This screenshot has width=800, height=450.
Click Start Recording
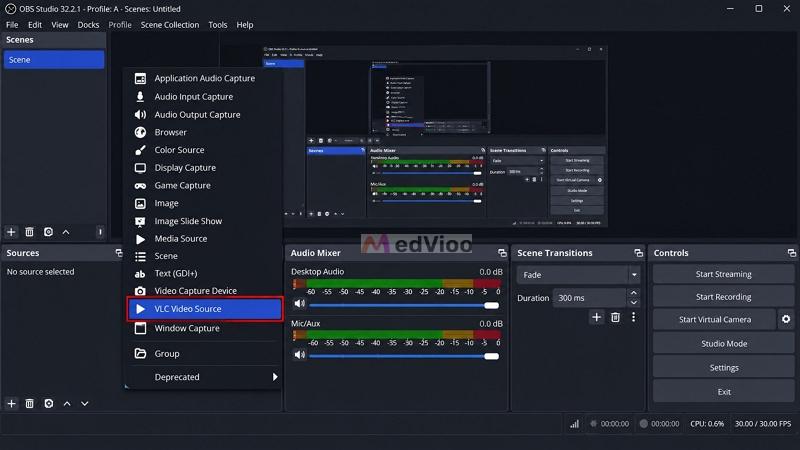pyautogui.click(x=723, y=297)
